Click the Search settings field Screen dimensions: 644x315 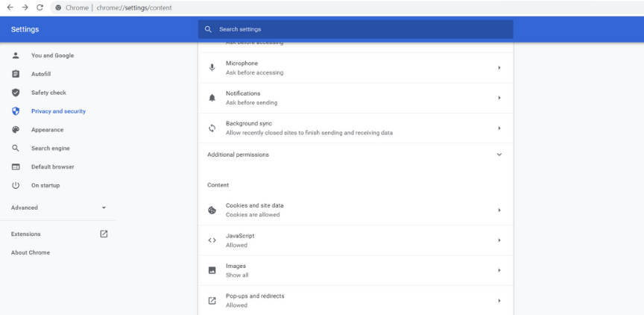click(x=358, y=29)
